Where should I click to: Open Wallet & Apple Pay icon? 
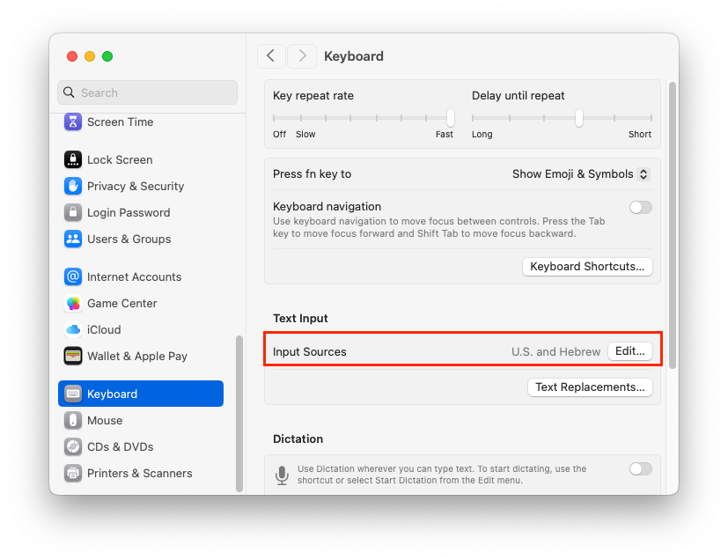(73, 356)
